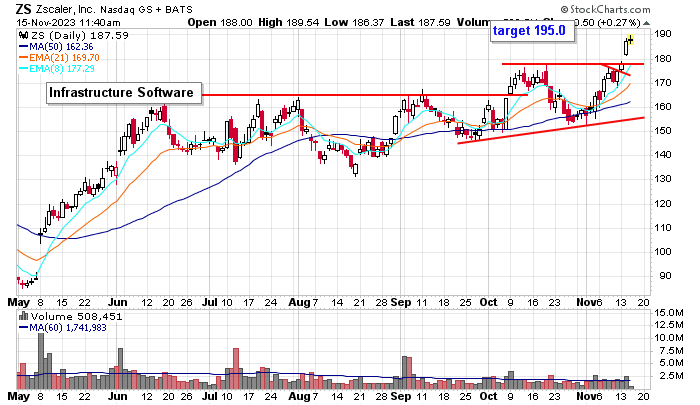The width and height of the screenshot is (700, 405).
Task: Click the 7.5M volume axis label
Action: pyautogui.click(x=671, y=351)
